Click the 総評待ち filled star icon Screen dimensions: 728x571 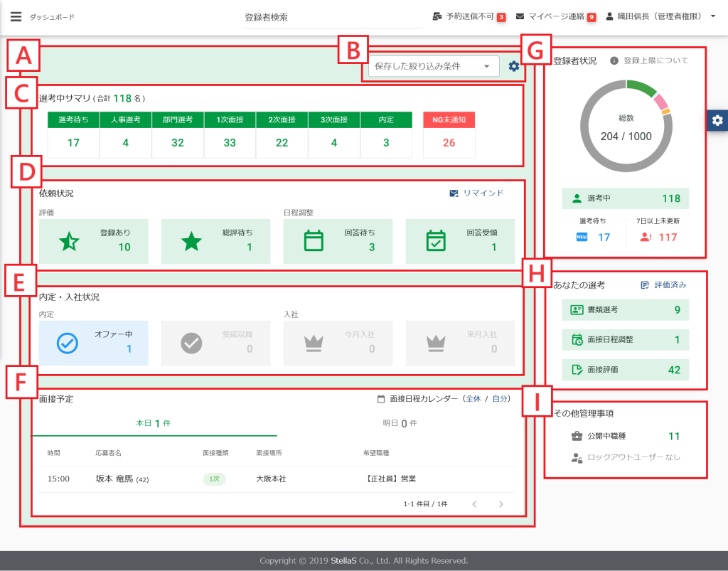(191, 241)
